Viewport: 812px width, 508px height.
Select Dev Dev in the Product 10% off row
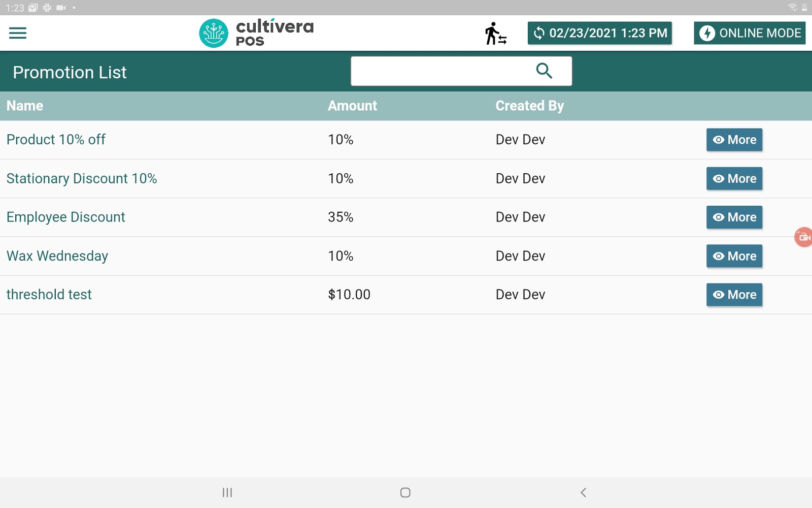[x=520, y=140]
